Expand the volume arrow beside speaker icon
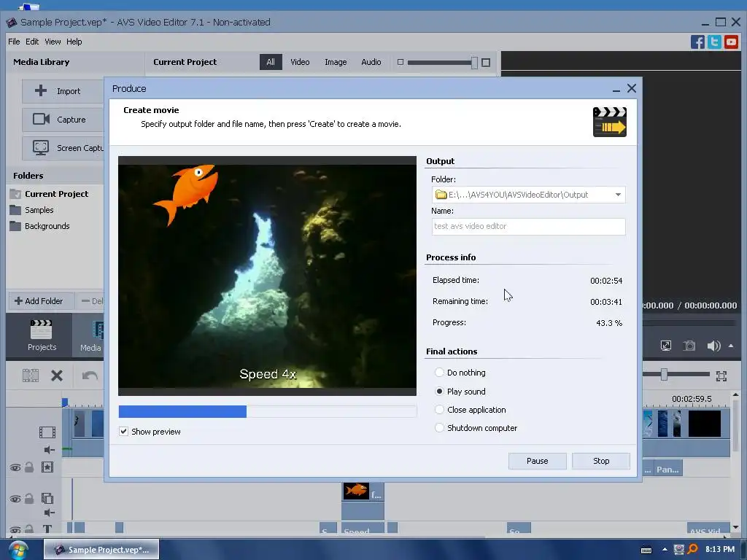 point(731,346)
